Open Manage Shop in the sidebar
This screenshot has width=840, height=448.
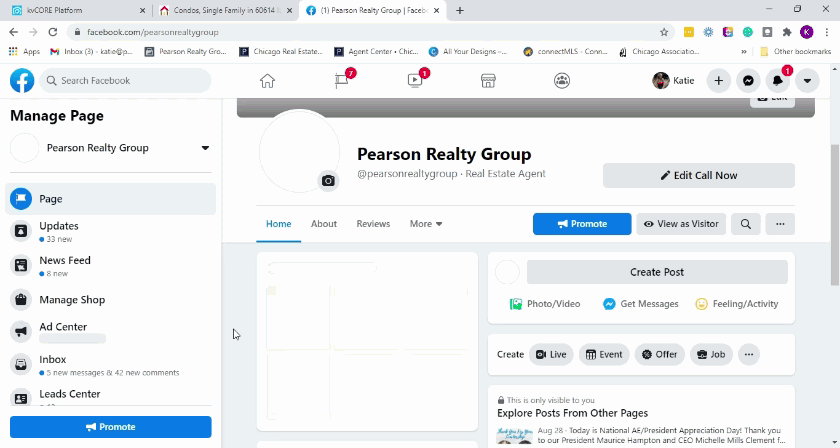[x=110, y=300]
